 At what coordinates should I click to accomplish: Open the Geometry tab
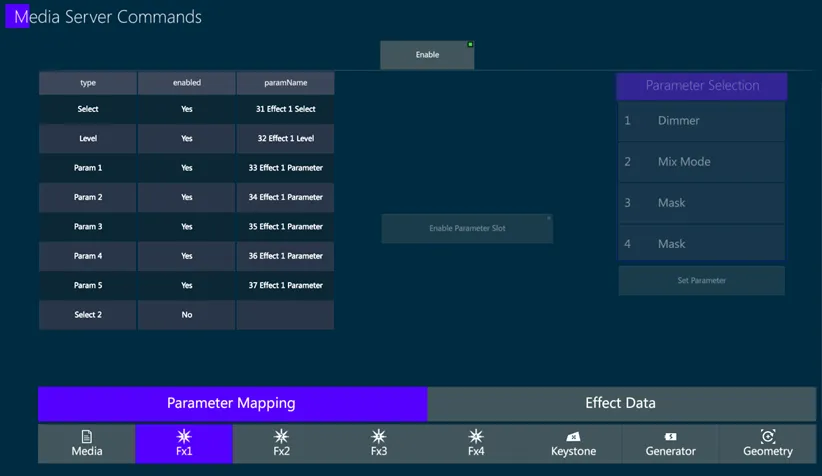(x=767, y=443)
